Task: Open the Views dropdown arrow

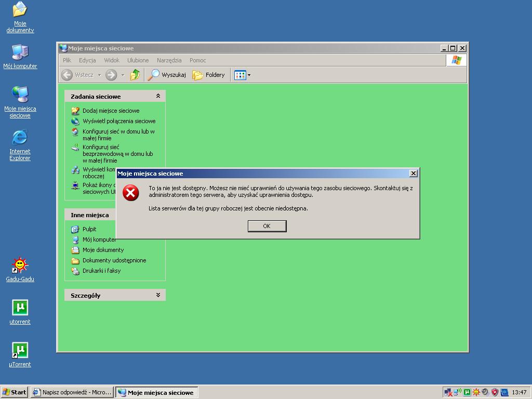Action: (x=249, y=75)
